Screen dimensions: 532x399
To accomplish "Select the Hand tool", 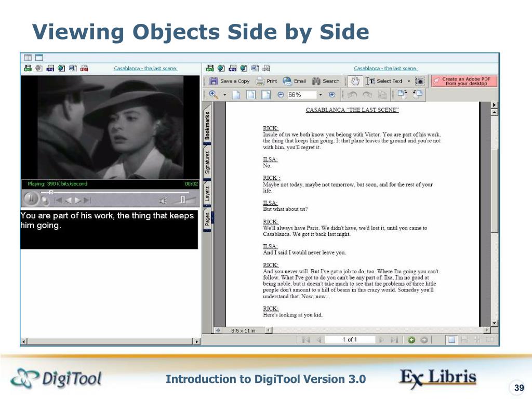I will click(355, 81).
